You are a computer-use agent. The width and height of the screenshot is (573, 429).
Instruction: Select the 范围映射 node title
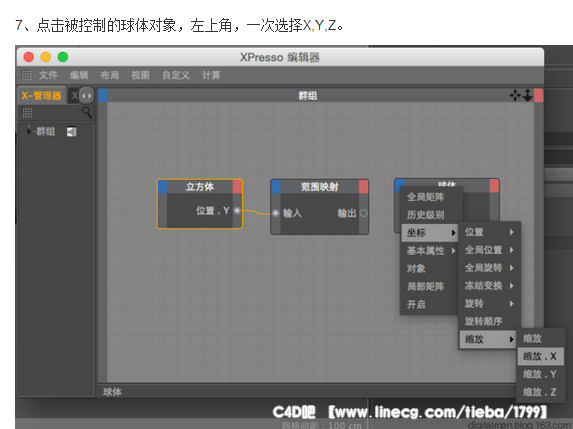(x=320, y=187)
